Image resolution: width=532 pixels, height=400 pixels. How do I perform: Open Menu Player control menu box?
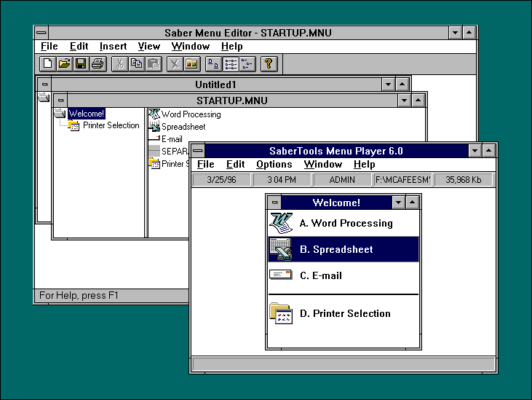click(198, 151)
